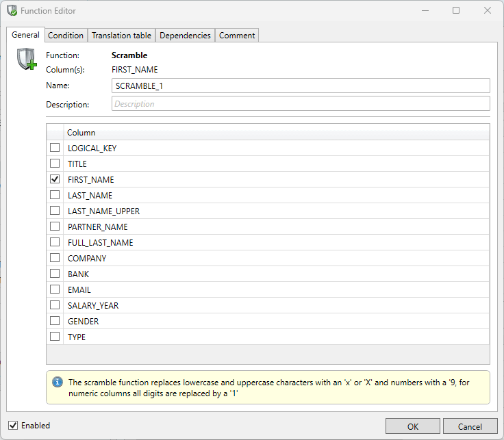Select the LOGICAL_KEY row text
Screen dimensions: 504x440
(92, 148)
